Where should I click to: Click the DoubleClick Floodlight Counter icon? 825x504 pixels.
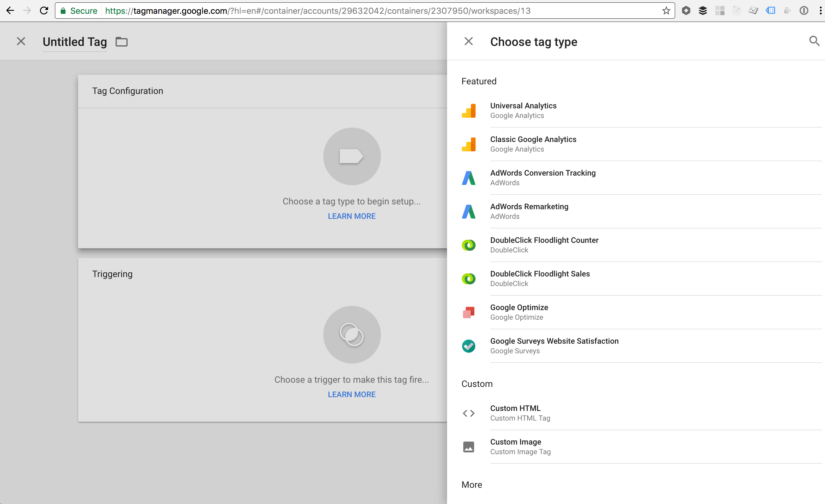pyautogui.click(x=468, y=245)
